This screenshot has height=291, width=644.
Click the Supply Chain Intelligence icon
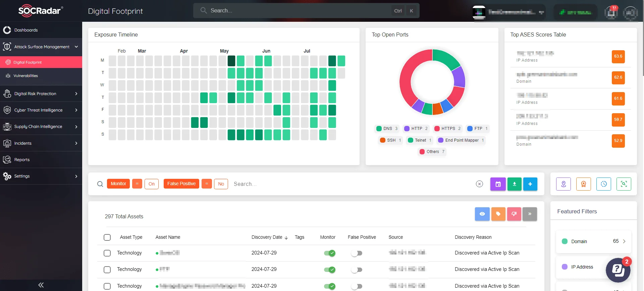pyautogui.click(x=7, y=127)
